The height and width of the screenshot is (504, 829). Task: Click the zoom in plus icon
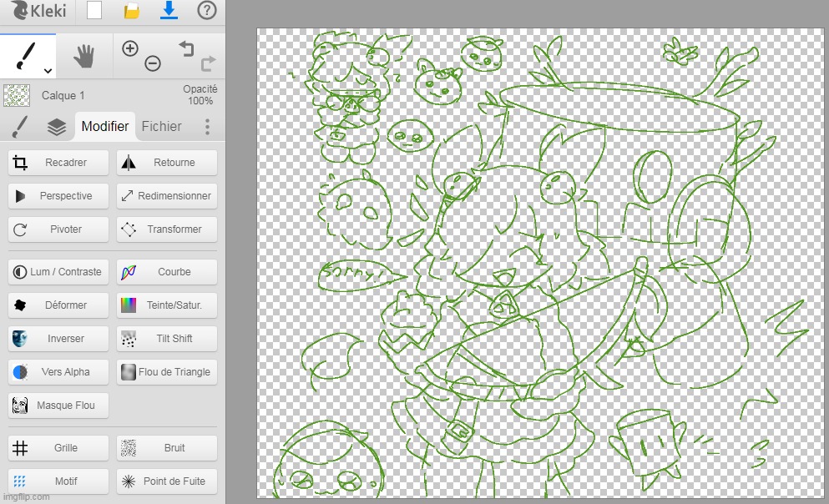pos(129,48)
